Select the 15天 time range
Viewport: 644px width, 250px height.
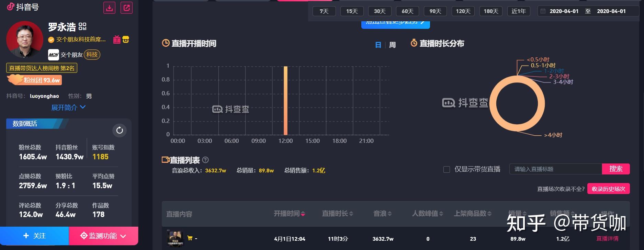tap(352, 11)
